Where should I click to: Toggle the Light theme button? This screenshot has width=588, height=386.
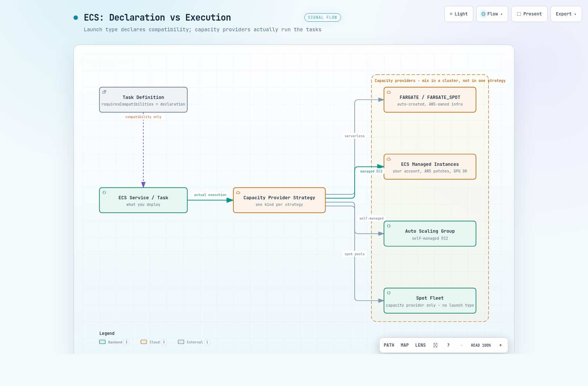pyautogui.click(x=459, y=14)
